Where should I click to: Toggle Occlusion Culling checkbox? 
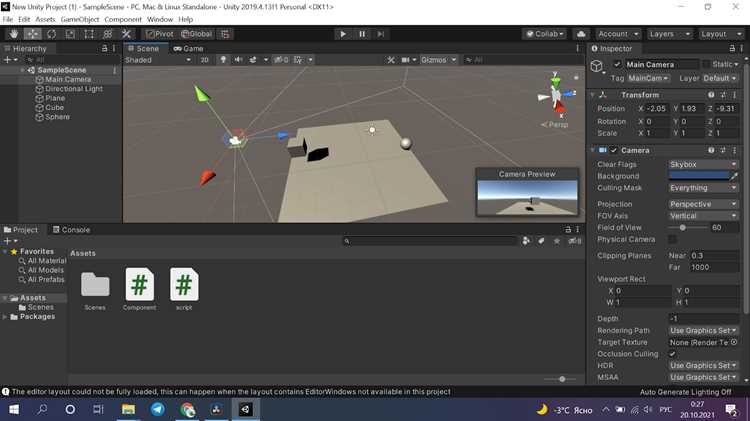[x=673, y=354]
